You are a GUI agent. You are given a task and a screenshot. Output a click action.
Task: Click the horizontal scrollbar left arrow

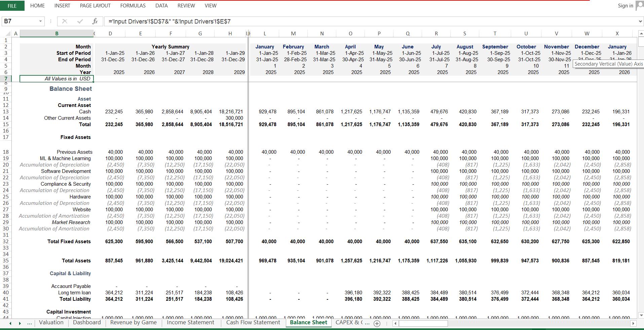396,323
